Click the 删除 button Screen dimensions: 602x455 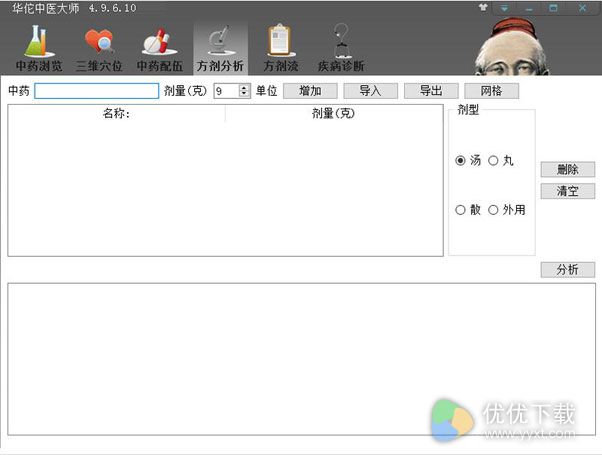point(568,169)
